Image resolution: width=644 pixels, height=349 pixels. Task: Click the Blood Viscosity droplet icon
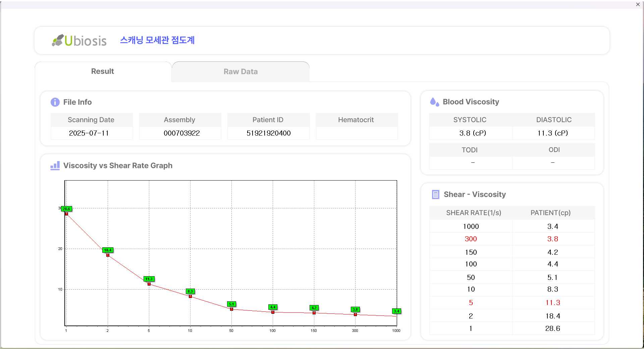coord(434,102)
